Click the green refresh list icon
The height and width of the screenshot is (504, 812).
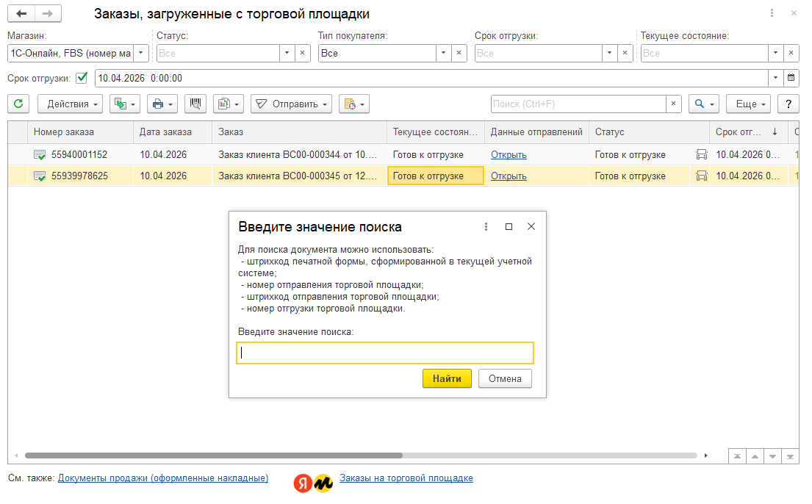pos(18,104)
